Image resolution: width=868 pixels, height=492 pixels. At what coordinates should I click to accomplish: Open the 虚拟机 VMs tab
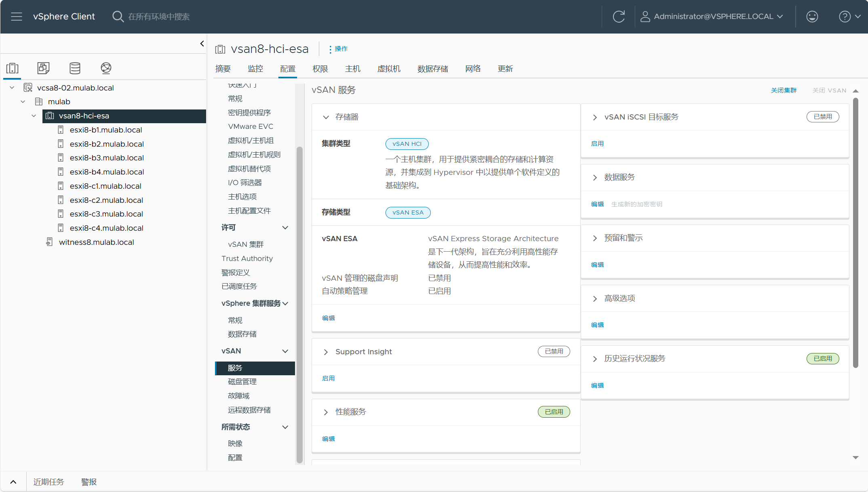389,69
